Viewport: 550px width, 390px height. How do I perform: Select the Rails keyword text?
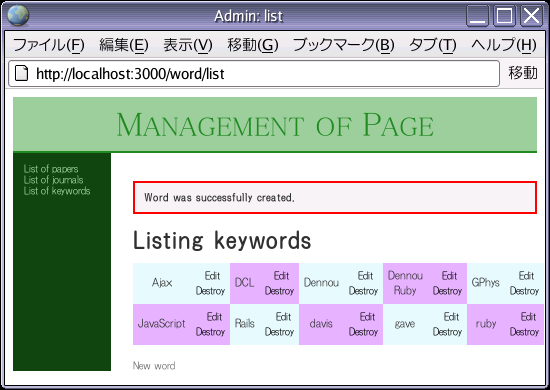coord(244,324)
